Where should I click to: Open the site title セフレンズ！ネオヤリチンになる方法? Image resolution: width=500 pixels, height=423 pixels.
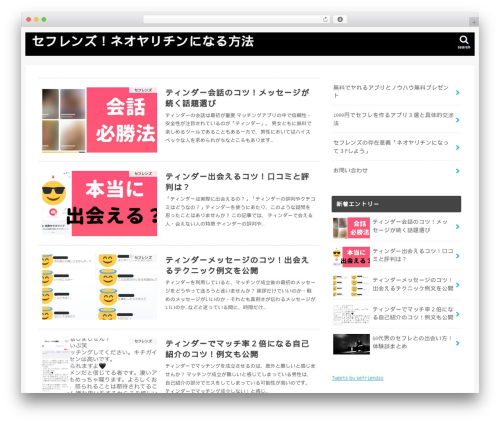[x=143, y=41]
